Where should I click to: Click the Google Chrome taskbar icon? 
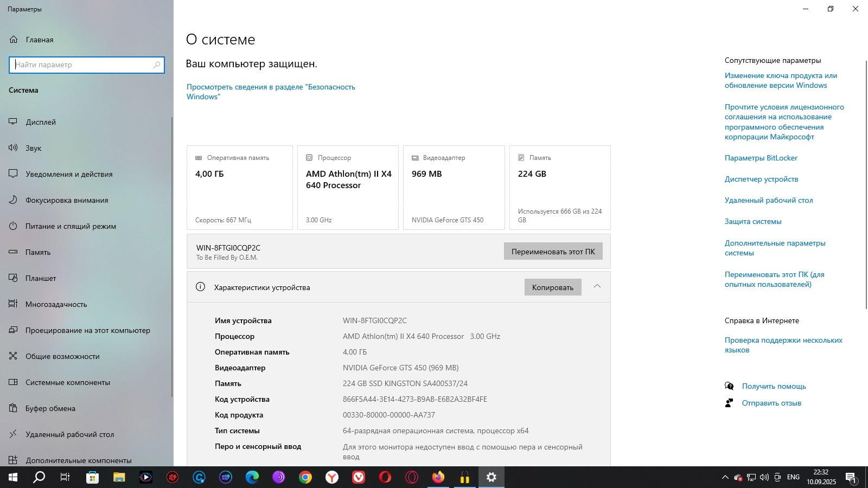[x=305, y=477]
